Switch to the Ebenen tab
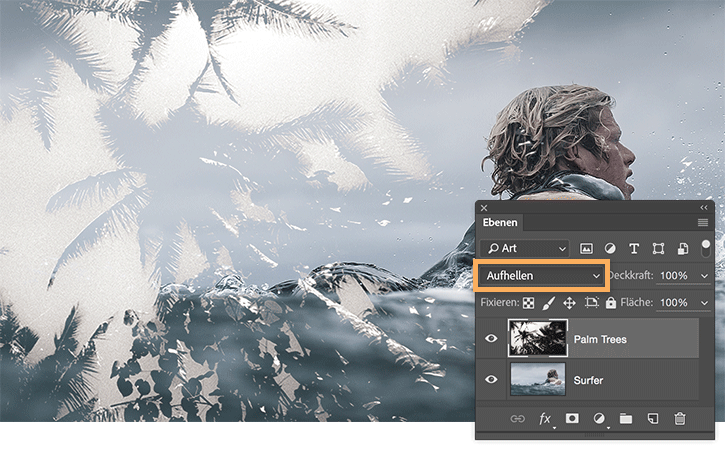Screen dimensions: 725x450 [500, 222]
